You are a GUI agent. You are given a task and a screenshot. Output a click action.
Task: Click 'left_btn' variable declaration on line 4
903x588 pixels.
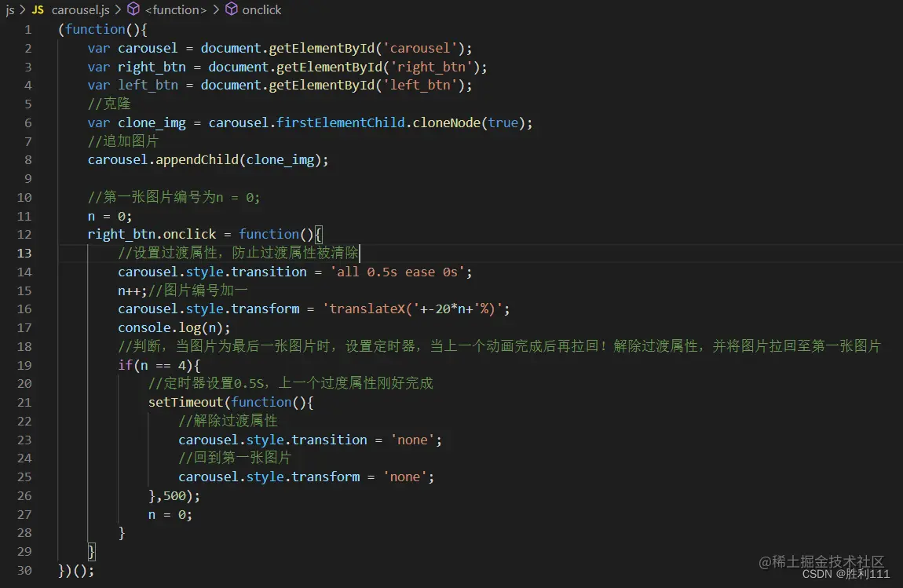148,86
